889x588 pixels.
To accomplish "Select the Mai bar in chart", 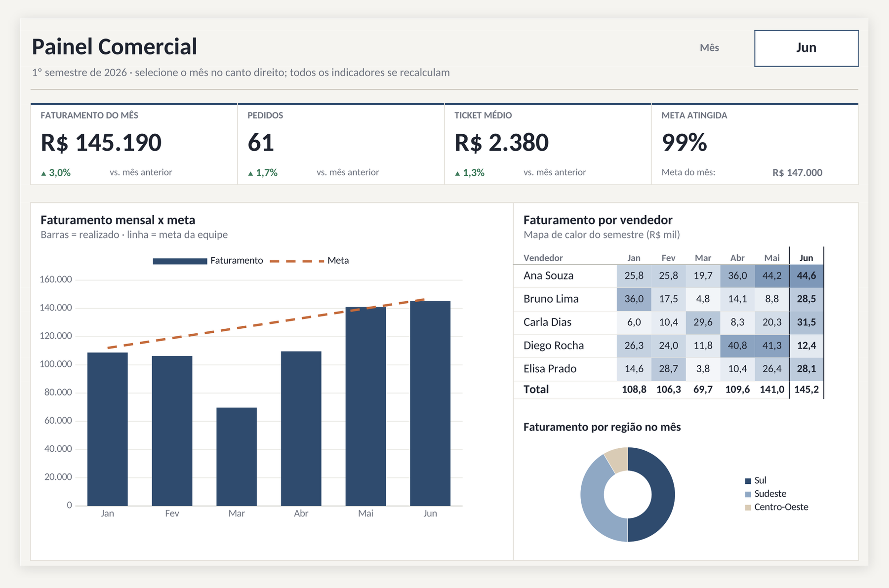I will (x=365, y=406).
